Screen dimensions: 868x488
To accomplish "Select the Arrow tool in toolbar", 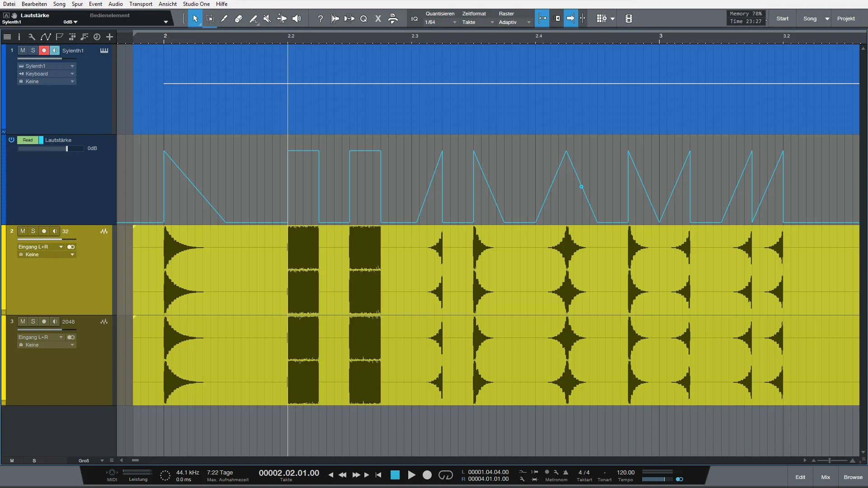I will tap(195, 19).
